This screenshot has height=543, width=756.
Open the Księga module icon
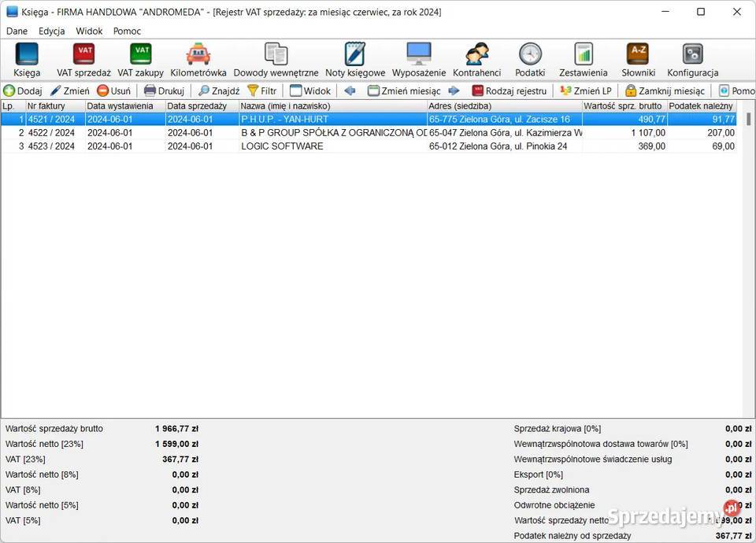pyautogui.click(x=27, y=59)
